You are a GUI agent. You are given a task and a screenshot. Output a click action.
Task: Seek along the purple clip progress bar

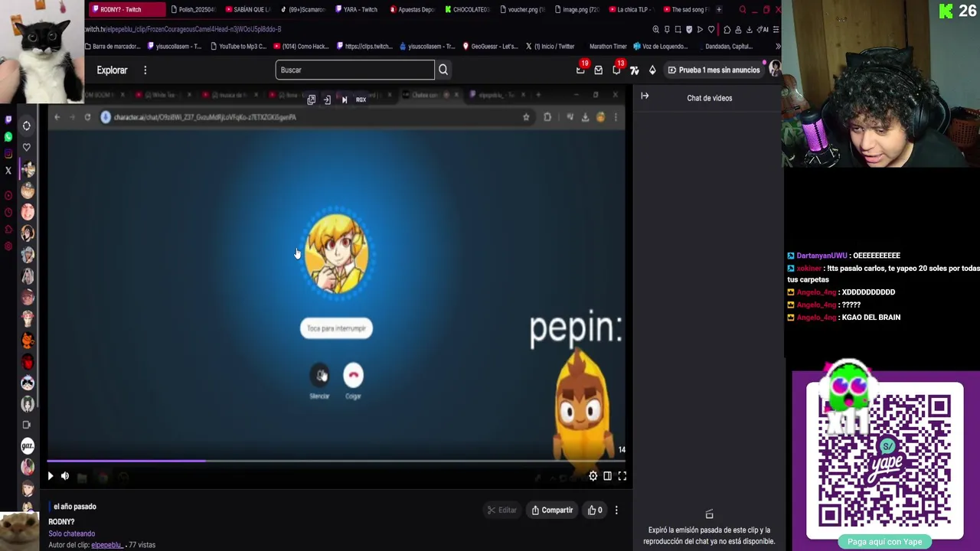pyautogui.click(x=337, y=461)
